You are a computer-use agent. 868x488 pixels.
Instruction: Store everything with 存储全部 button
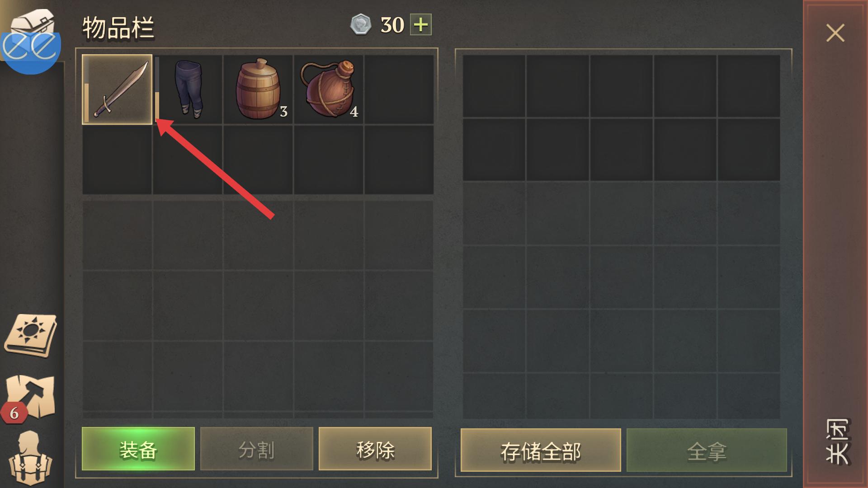click(541, 450)
